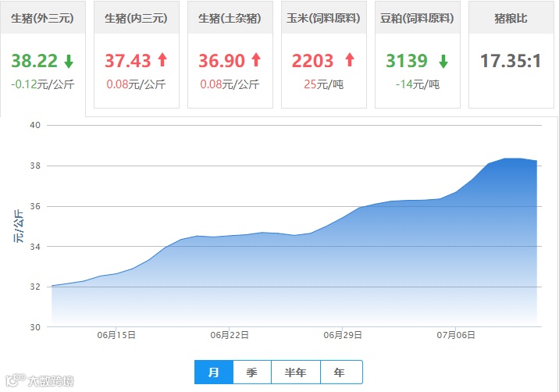This screenshot has width=559, height=392.
Task: Click the red up arrow beside 36.90
Action: (256, 59)
